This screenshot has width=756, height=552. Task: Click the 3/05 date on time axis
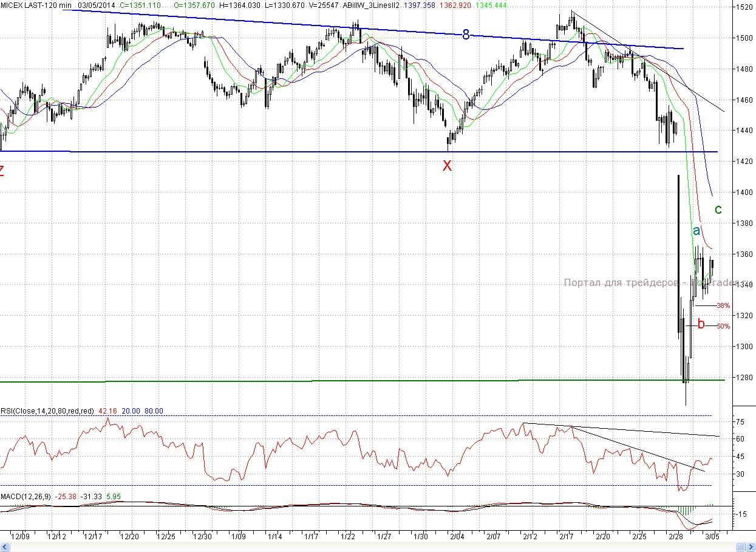tap(712, 537)
